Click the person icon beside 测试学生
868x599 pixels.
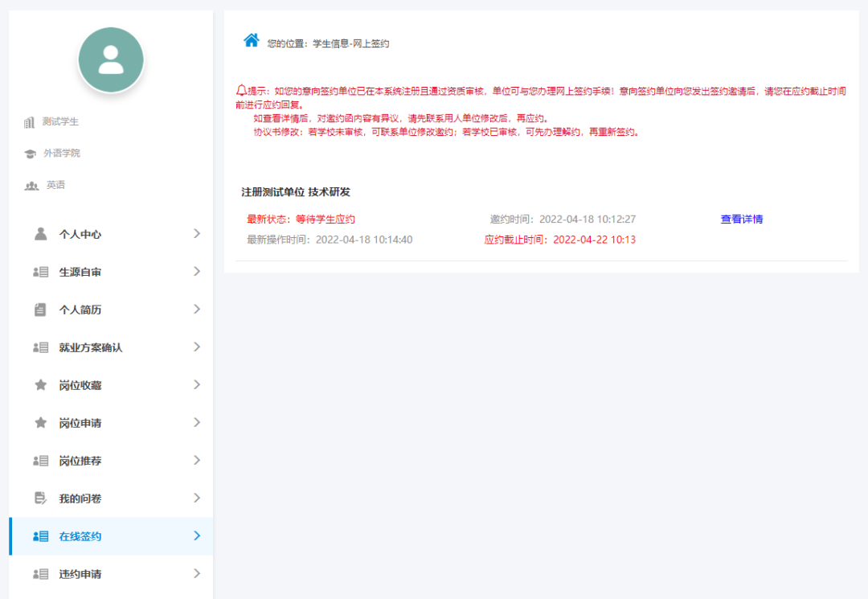click(28, 122)
